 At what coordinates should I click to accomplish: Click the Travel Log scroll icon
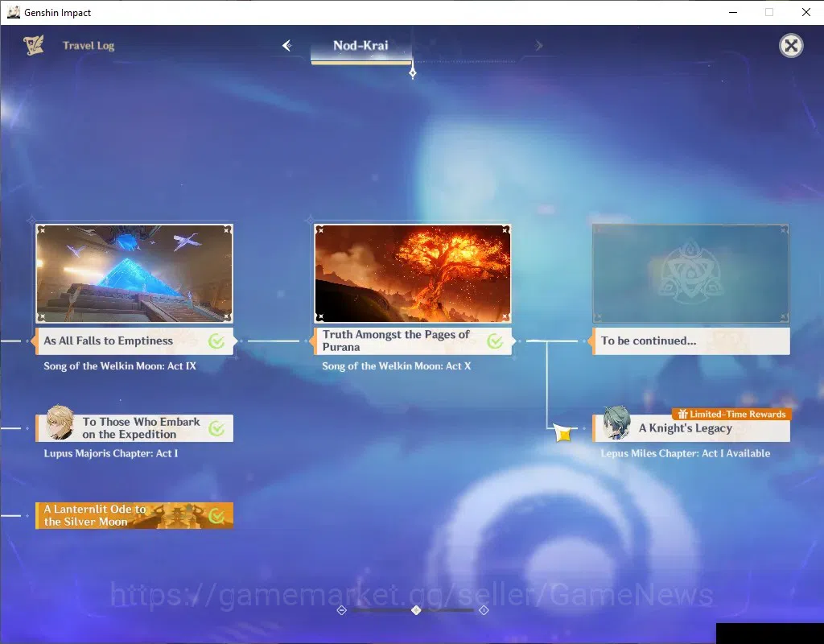(x=34, y=45)
